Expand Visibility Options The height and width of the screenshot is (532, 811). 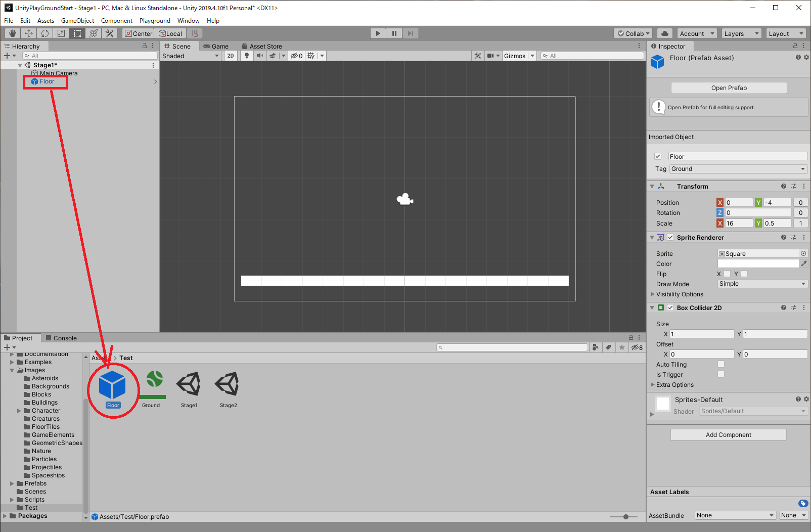tap(652, 294)
